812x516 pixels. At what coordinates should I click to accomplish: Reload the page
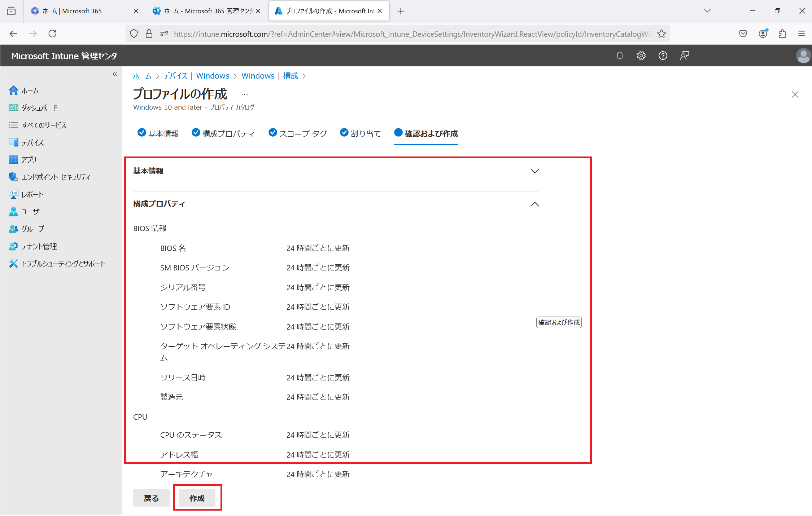pos(52,34)
